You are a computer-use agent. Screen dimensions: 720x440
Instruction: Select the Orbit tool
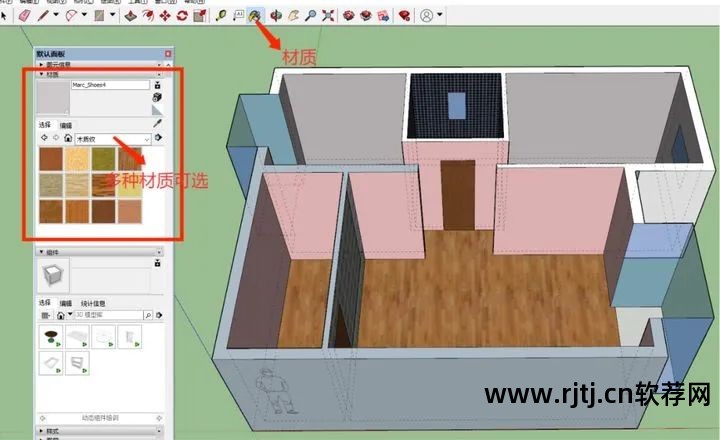[276, 16]
